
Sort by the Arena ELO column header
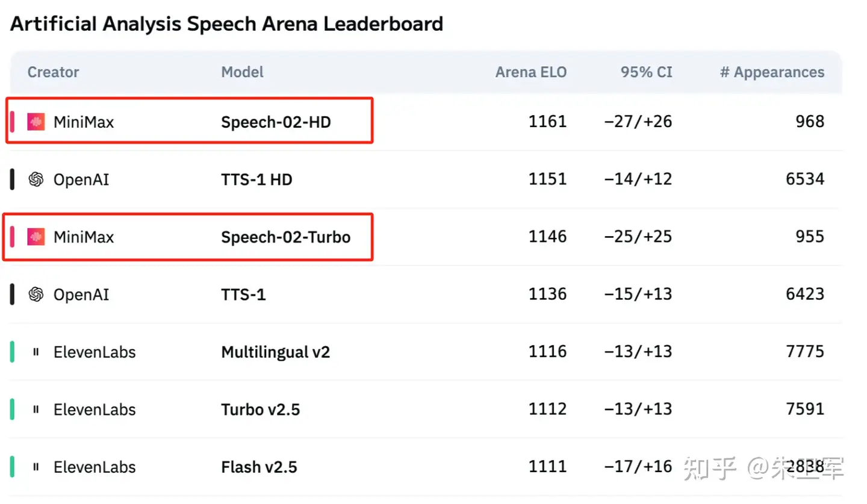click(x=531, y=72)
